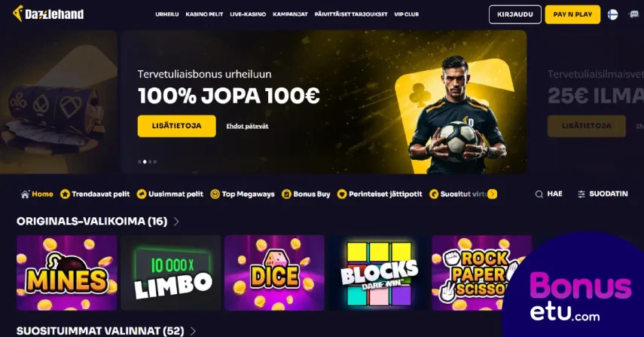Viewport: 644px width, 337px height.
Task: Open the Finnish flag language selector
Action: (613, 14)
